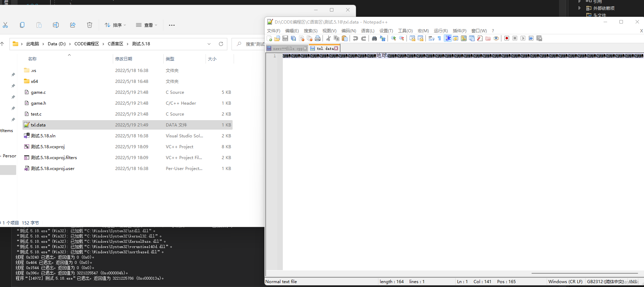Expand 外部依赖项 node in Visual Studio
The image size is (644, 287).
[x=579, y=8]
